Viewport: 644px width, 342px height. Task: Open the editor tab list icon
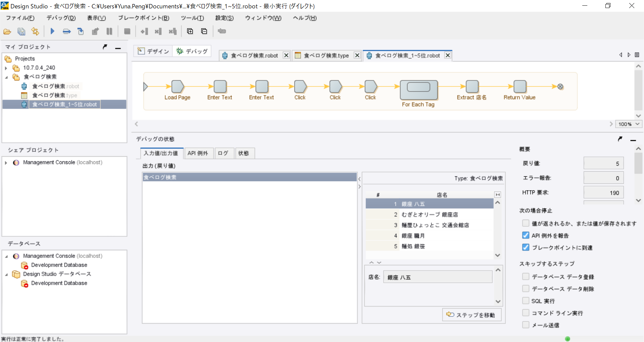pyautogui.click(x=637, y=55)
